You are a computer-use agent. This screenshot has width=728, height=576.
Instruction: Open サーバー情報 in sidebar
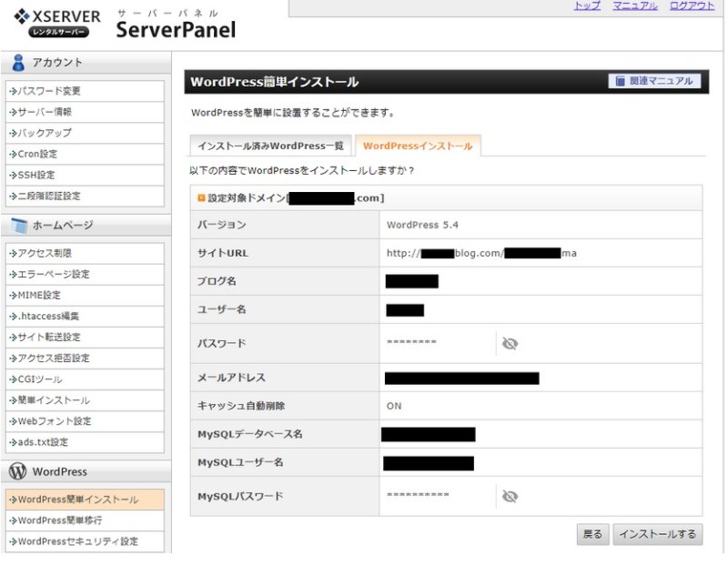[85, 112]
